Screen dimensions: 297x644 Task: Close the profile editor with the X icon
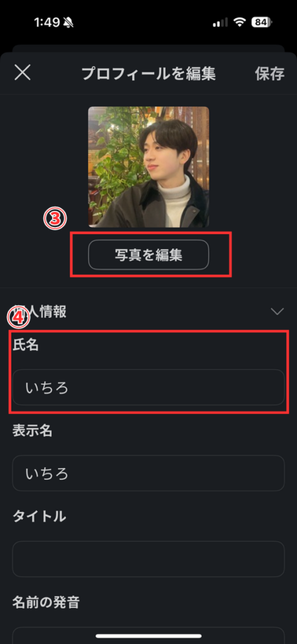(x=23, y=73)
